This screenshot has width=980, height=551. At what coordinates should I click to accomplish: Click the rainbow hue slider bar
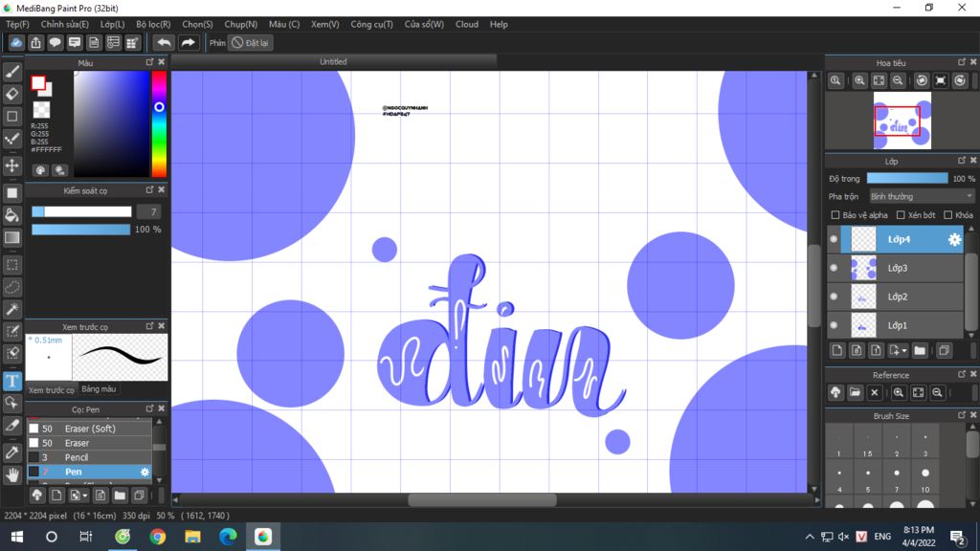pyautogui.click(x=160, y=123)
